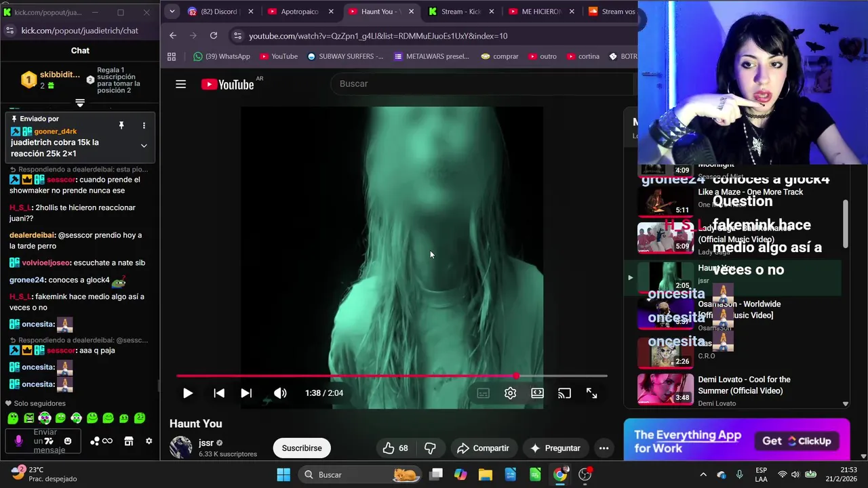Dislike the Haunt You video
The width and height of the screenshot is (868, 488).
[x=430, y=448]
